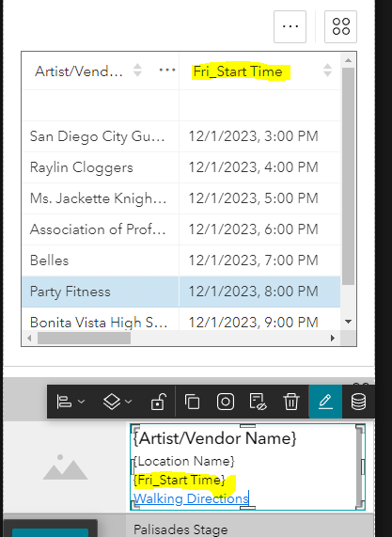
Task: Sort by Artist/Vendor column arrows
Action: pos(137,71)
